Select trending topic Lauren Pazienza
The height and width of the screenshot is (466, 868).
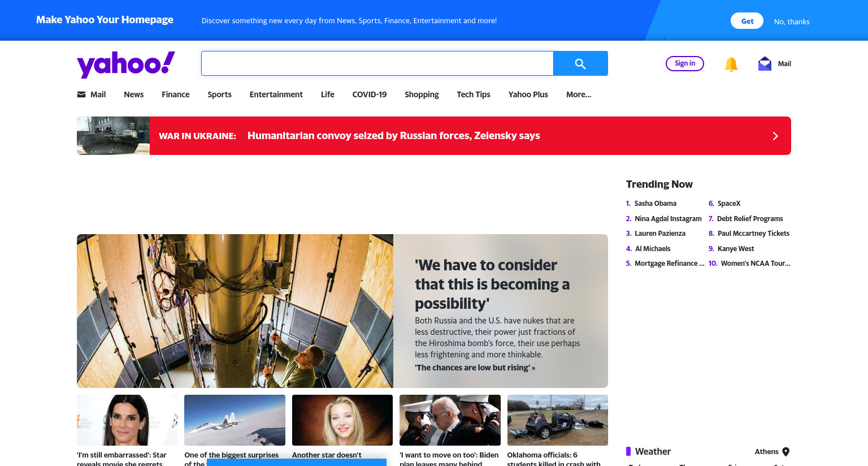click(660, 234)
